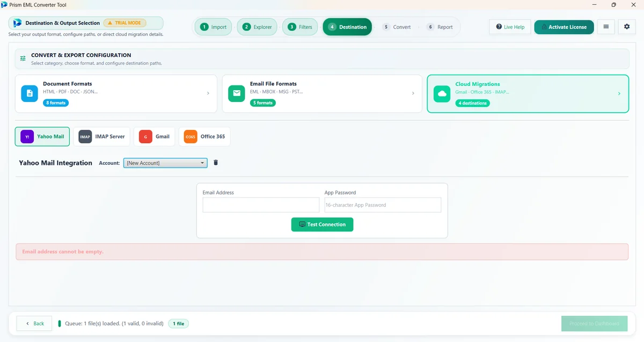Click 'Gmail · Office 365 · IMAP...' text
This screenshot has width=644, height=342.
pyautogui.click(x=482, y=92)
